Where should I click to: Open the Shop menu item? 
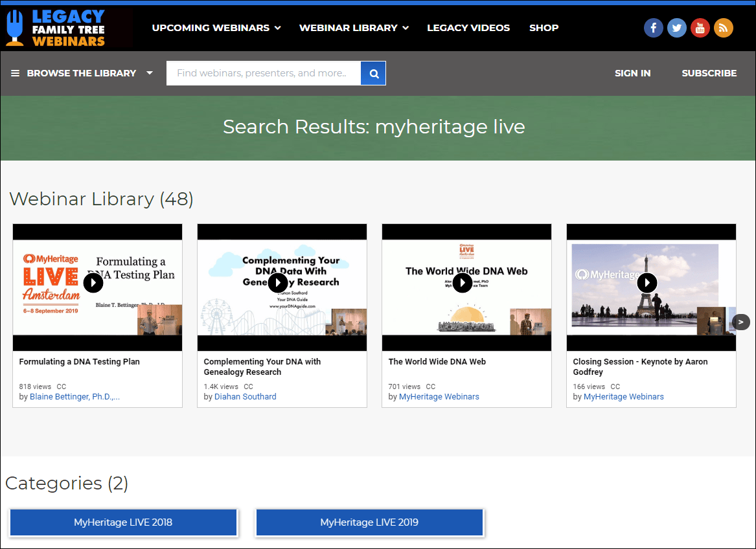click(x=544, y=28)
